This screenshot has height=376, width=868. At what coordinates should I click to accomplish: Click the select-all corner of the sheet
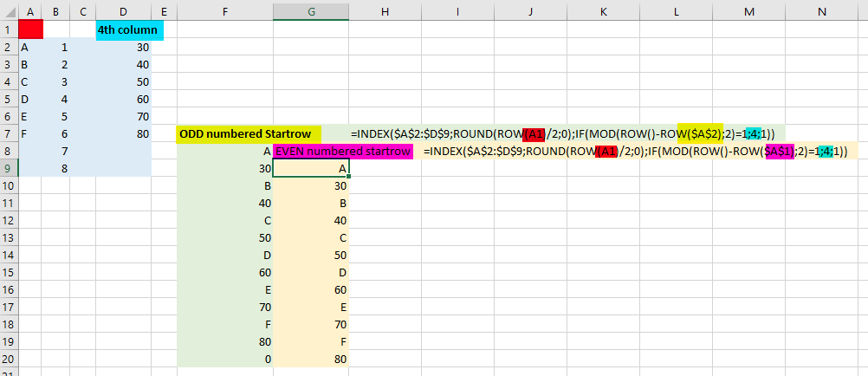[9, 10]
